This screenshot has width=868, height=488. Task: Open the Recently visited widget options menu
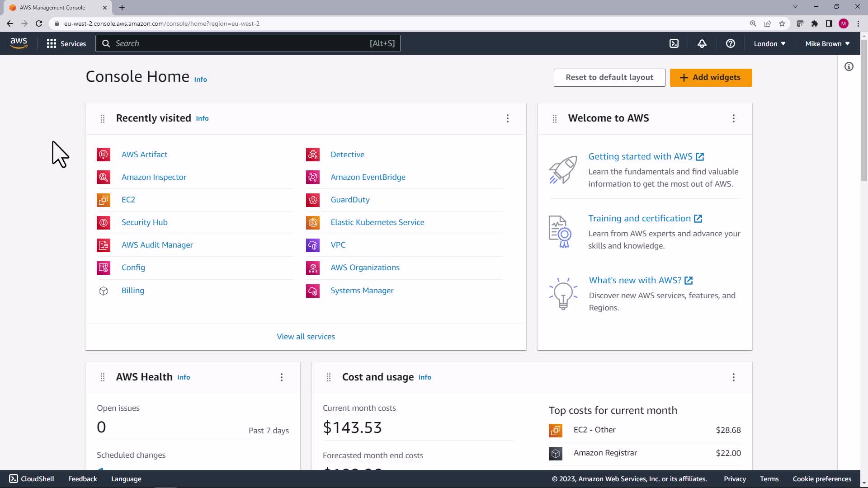[x=507, y=118]
